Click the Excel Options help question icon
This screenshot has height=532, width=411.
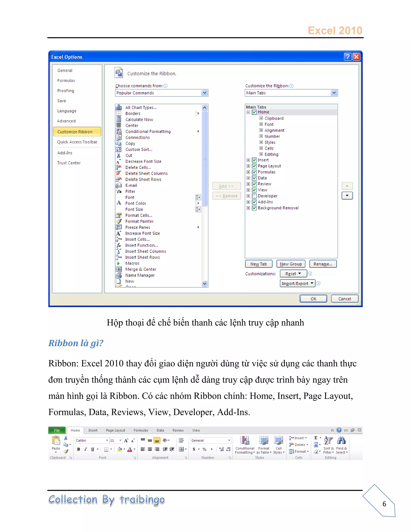348,57
